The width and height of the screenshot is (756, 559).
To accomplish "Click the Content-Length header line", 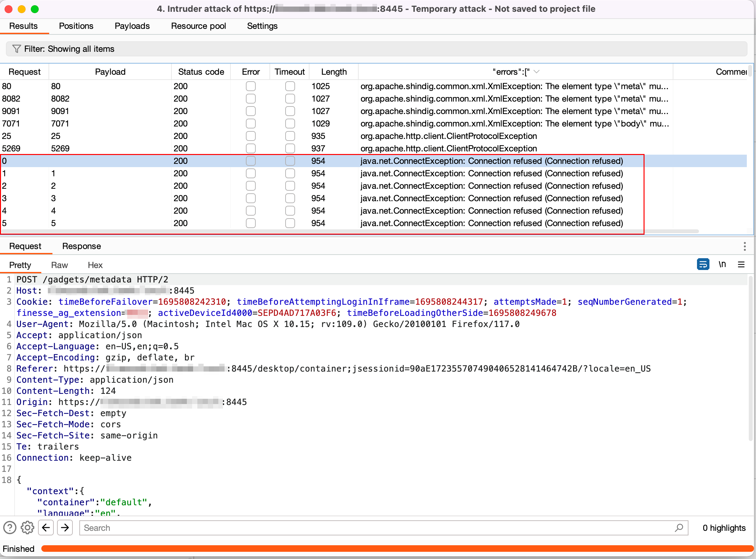I will click(66, 391).
